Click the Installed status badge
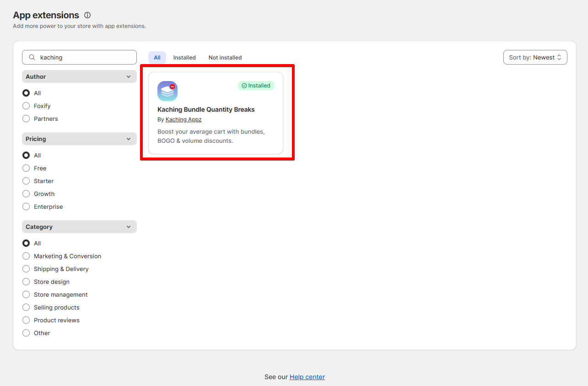The height and width of the screenshot is (386, 588). pyautogui.click(x=256, y=86)
